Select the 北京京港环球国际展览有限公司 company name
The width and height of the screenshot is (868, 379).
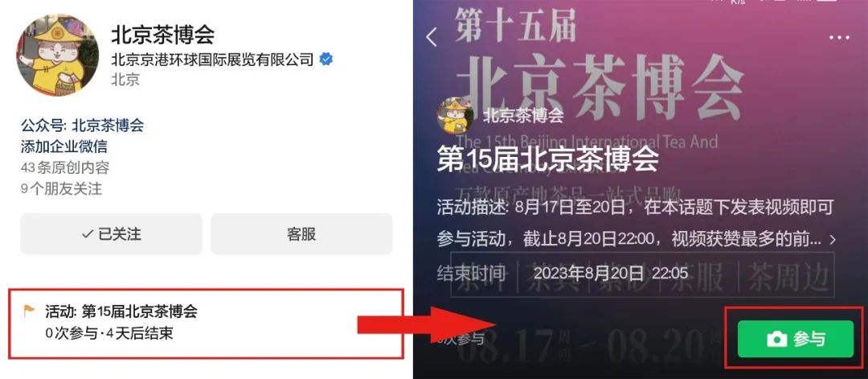(212, 60)
